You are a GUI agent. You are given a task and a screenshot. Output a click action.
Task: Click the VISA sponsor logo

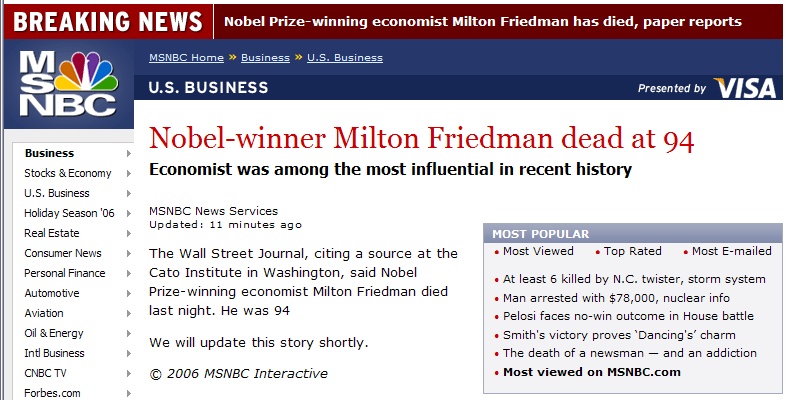point(745,88)
